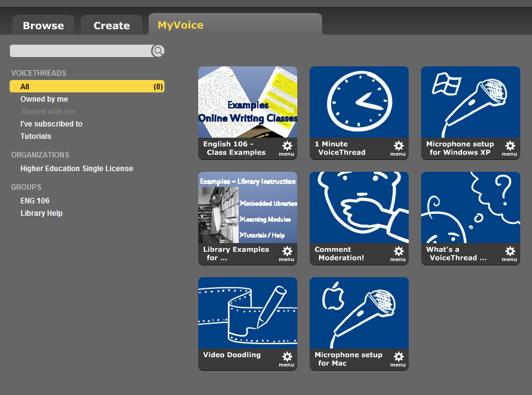Select Shared with me filter
The image size is (532, 395).
[48, 112]
